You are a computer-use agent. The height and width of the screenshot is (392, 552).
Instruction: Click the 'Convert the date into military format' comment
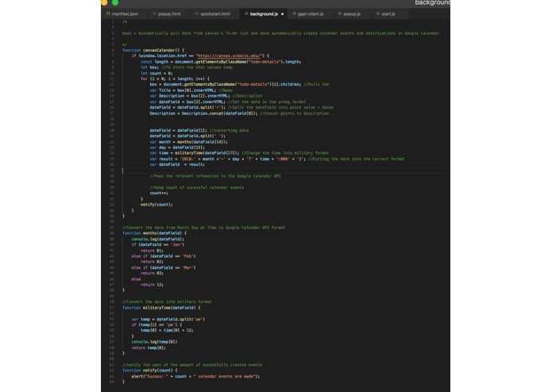click(x=168, y=302)
